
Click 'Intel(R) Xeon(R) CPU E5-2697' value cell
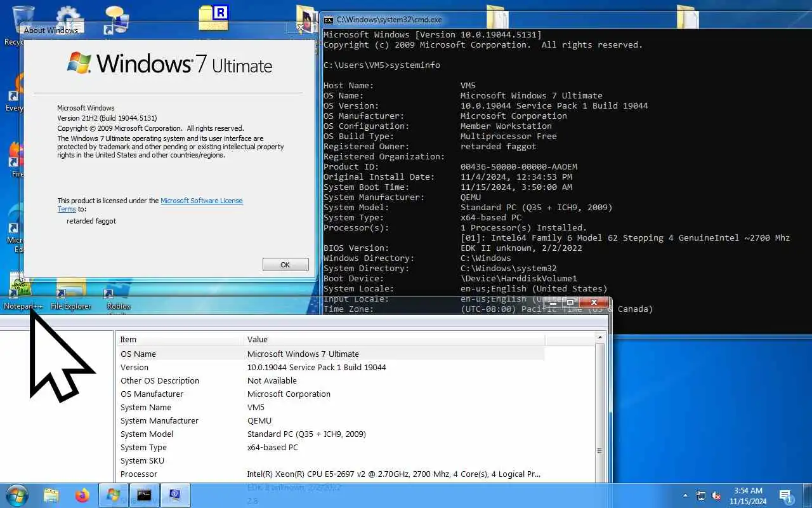click(x=394, y=474)
